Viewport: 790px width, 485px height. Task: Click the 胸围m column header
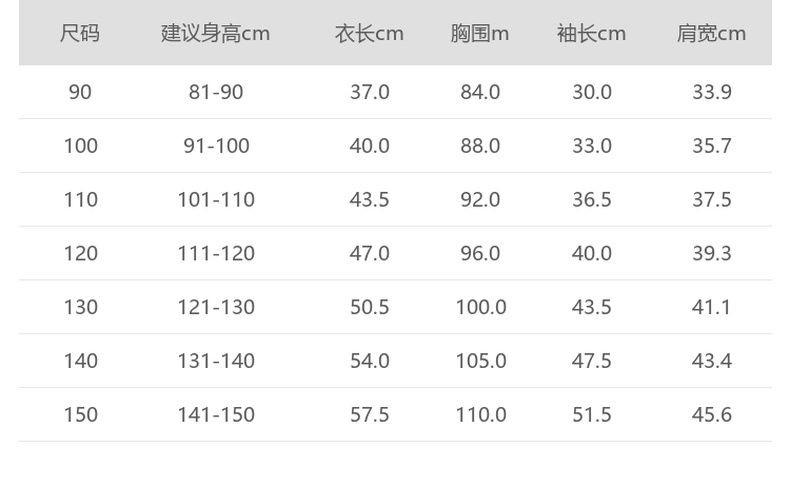coord(479,33)
